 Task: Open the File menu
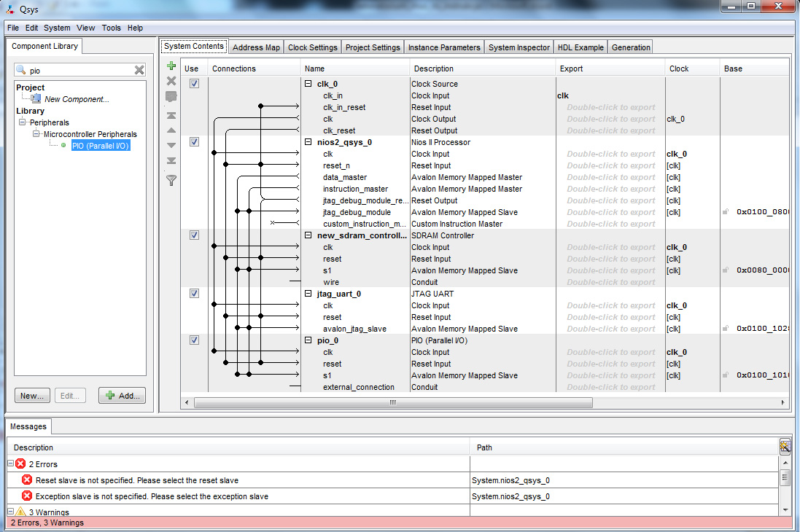(x=12, y=28)
